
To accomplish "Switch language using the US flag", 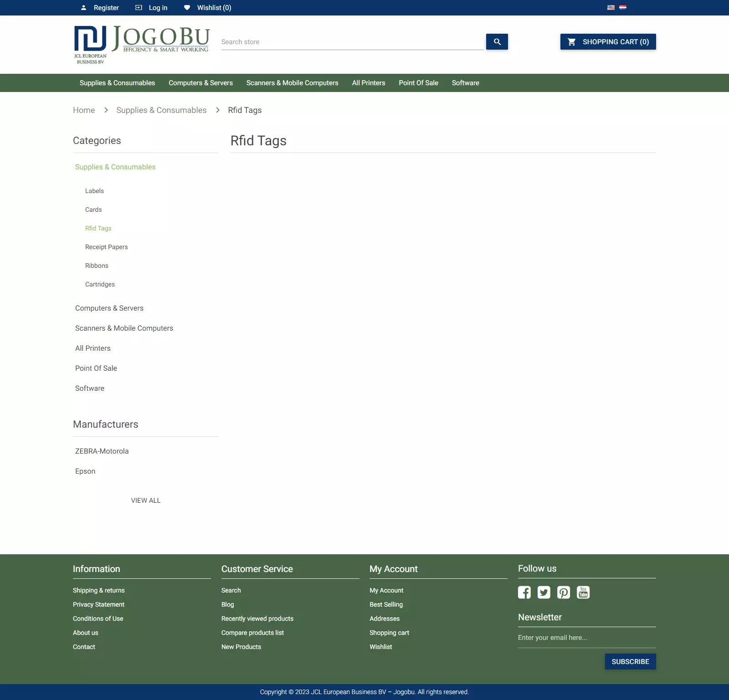I will (611, 8).
